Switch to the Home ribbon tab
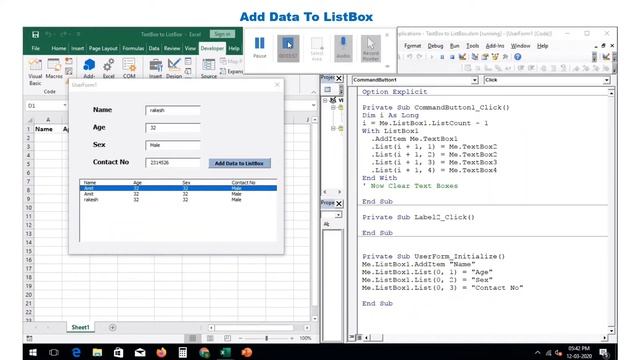 tap(58, 49)
